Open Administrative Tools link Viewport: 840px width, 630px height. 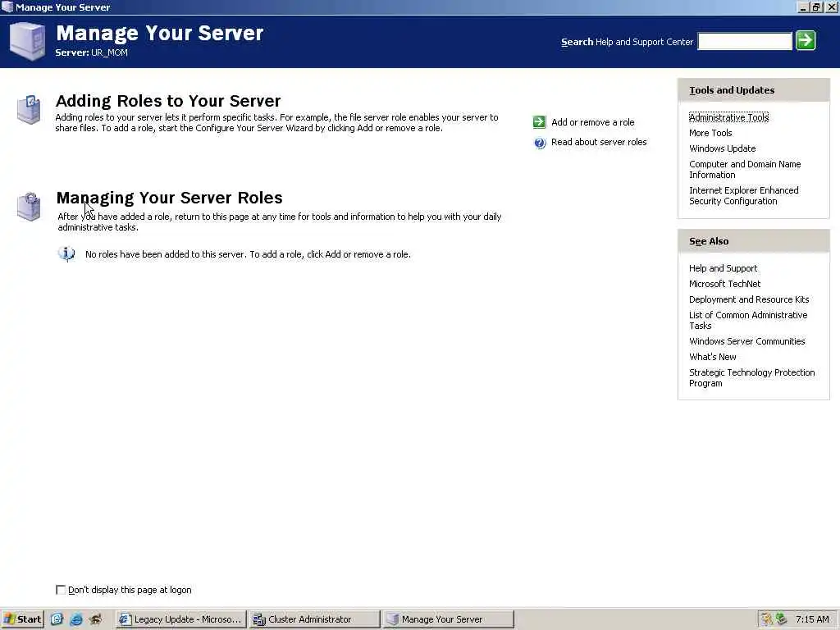pos(728,117)
